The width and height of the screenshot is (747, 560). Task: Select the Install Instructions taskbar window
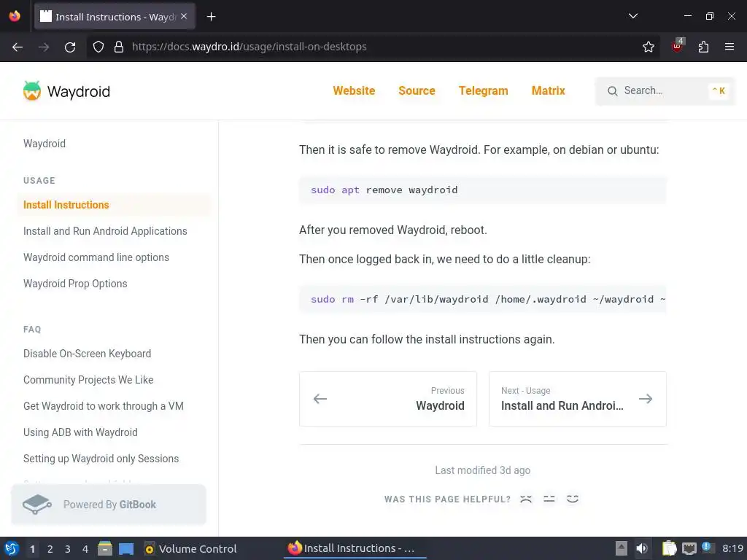355,548
